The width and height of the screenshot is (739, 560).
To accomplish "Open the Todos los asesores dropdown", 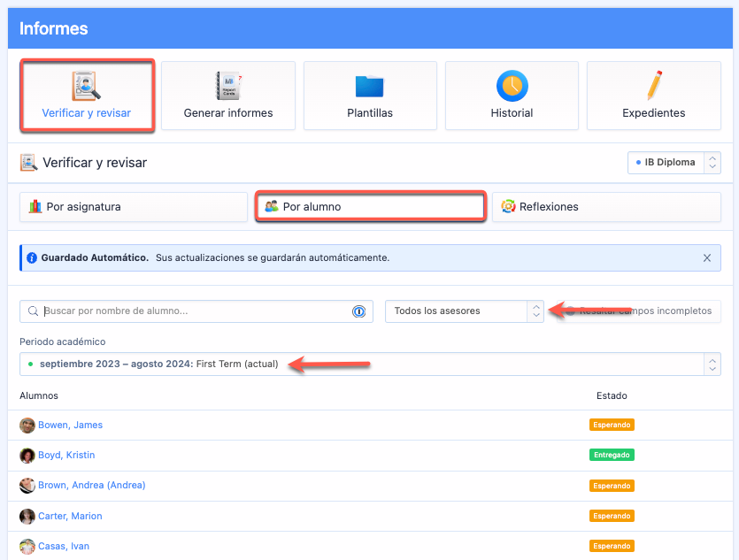I will (464, 311).
